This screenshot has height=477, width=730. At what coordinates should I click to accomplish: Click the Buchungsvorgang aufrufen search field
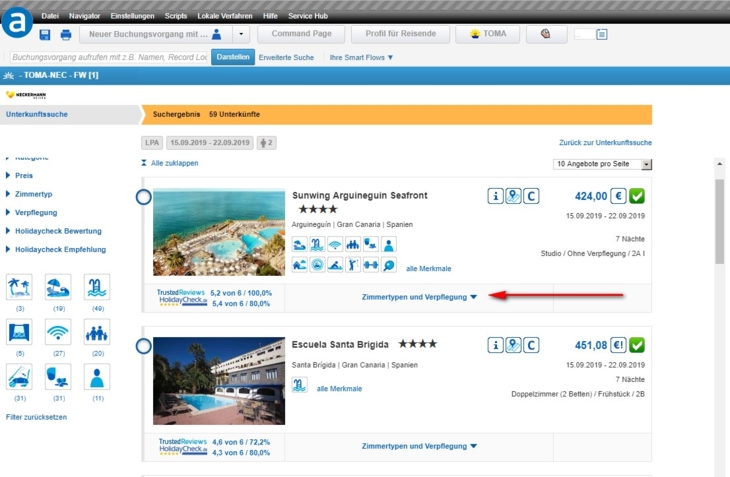click(x=108, y=57)
